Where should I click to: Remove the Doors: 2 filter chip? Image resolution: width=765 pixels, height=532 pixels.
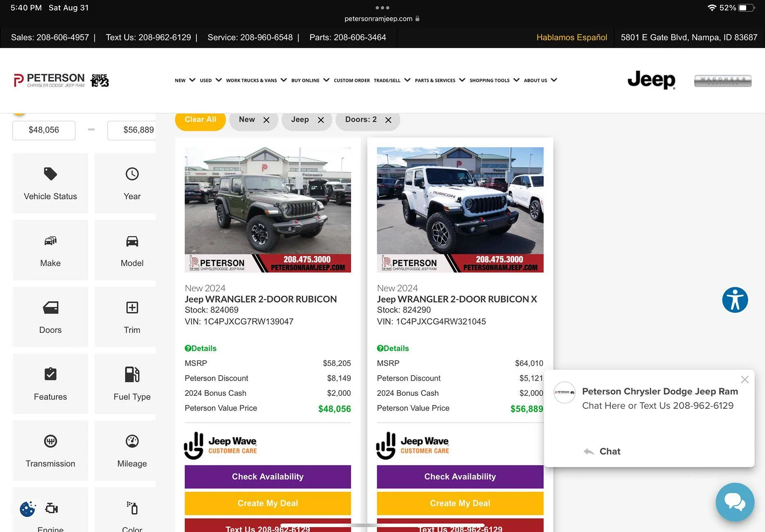[x=388, y=120]
